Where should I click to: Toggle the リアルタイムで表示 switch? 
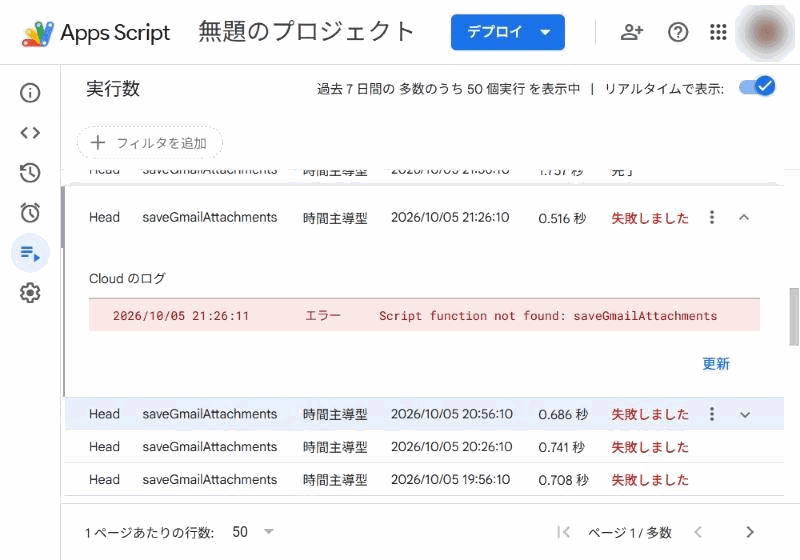click(758, 87)
